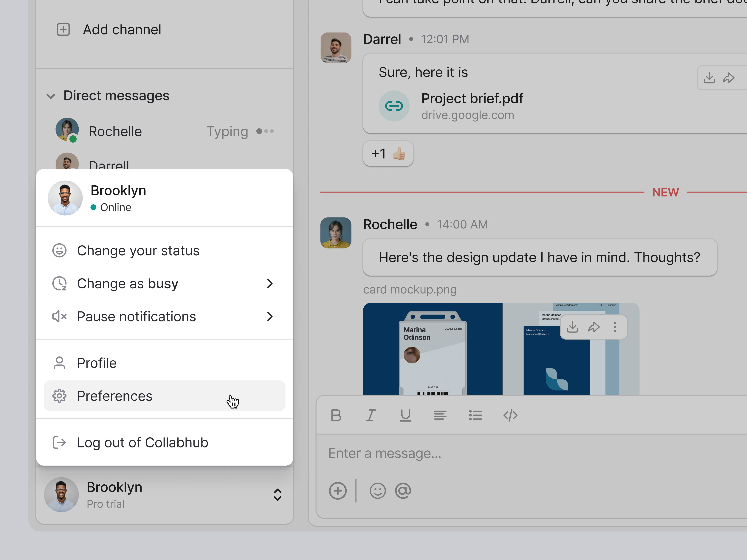Open Preferences from the profile menu
747x560 pixels.
[114, 396]
